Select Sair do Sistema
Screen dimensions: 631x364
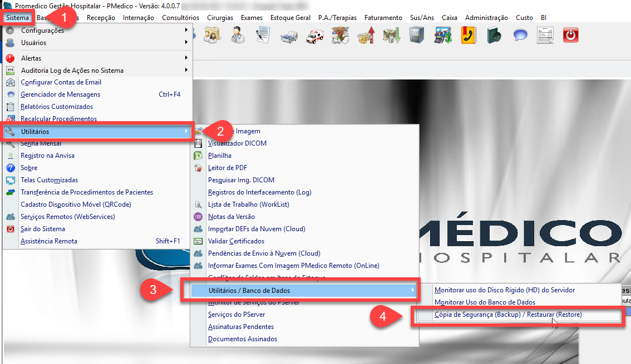[x=43, y=229]
